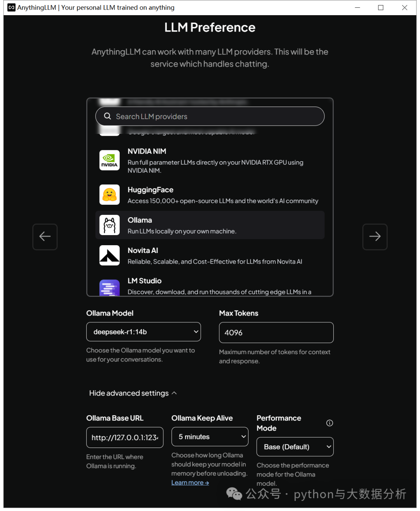Focus the Search LLM providers field
The height and width of the screenshot is (511, 420).
210,116
